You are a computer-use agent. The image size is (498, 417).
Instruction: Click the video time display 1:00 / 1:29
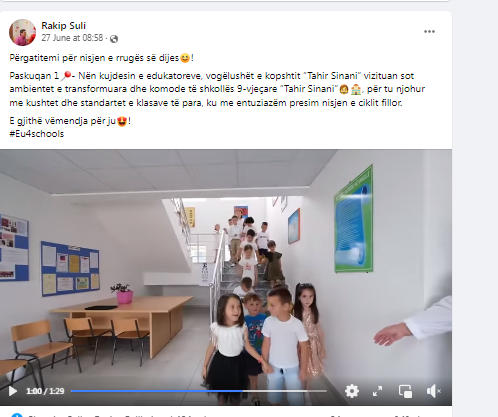pyautogui.click(x=45, y=391)
